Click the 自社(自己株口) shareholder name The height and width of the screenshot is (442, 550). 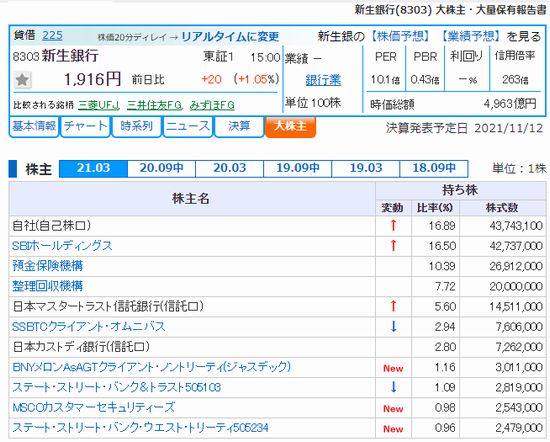point(52,226)
